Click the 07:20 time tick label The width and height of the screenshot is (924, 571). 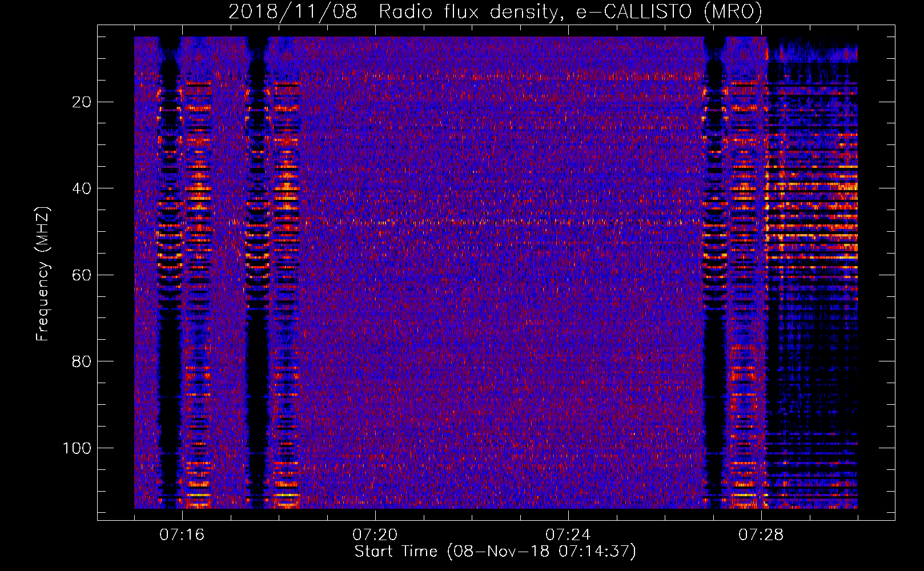pos(375,535)
